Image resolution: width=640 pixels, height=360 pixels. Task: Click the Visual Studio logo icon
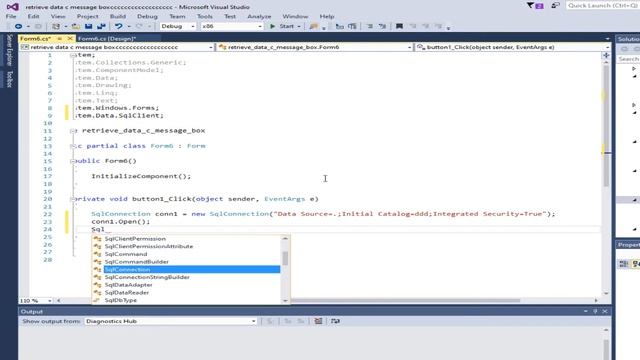point(12,7)
